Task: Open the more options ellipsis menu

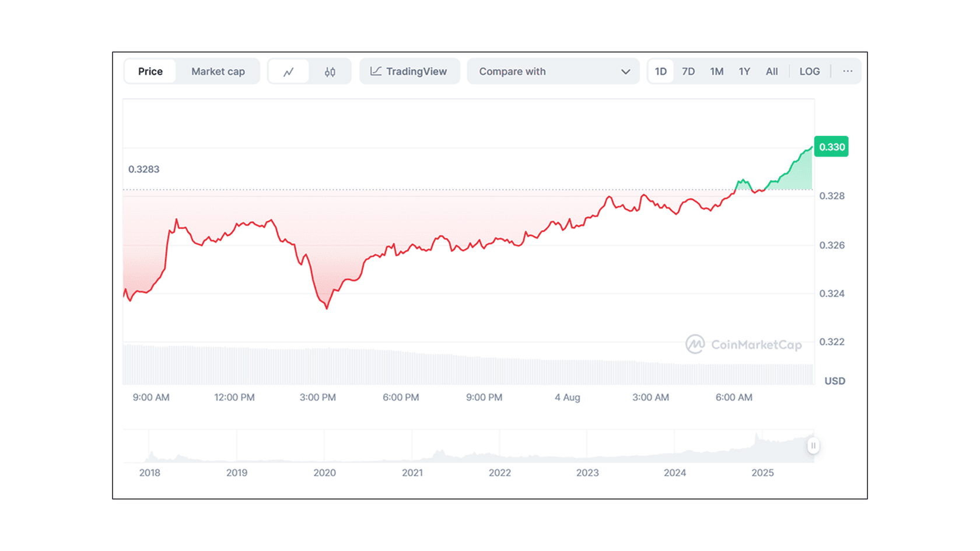Action: click(x=848, y=71)
